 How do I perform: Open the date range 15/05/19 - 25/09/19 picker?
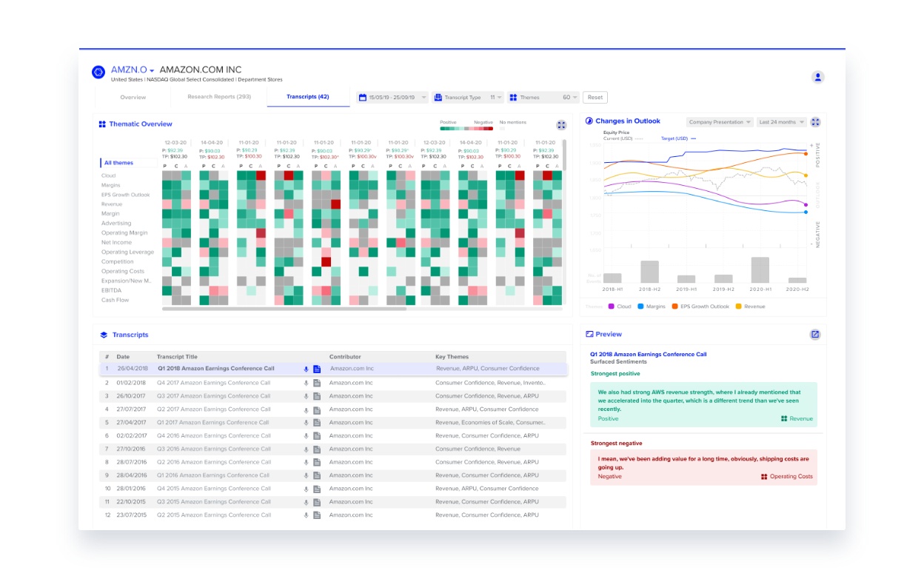[392, 97]
